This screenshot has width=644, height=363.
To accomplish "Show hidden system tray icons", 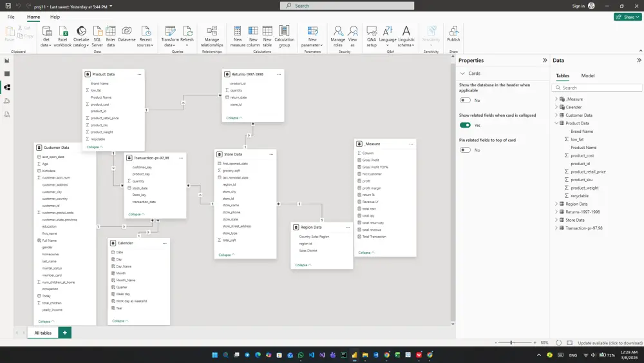I will (x=539, y=355).
